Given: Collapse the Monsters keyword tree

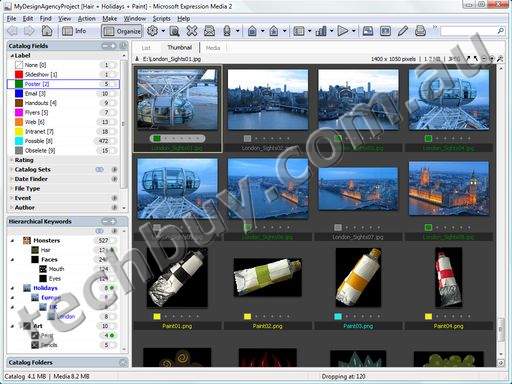Looking at the screenshot, I should click(x=12, y=240).
